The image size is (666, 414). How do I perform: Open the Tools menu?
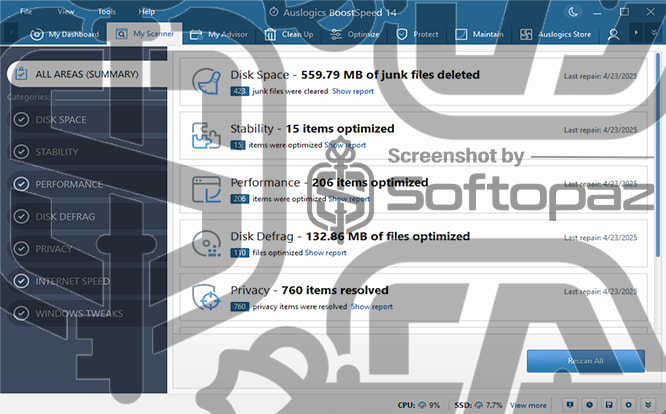[x=107, y=11]
